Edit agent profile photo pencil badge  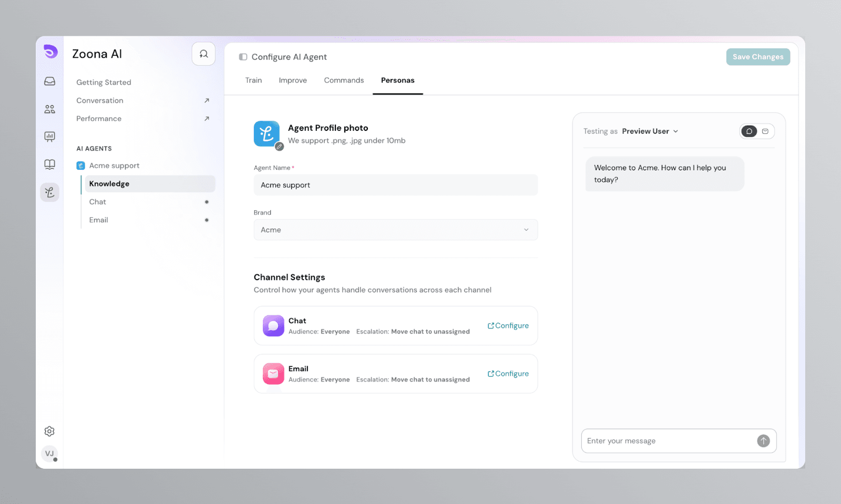280,147
